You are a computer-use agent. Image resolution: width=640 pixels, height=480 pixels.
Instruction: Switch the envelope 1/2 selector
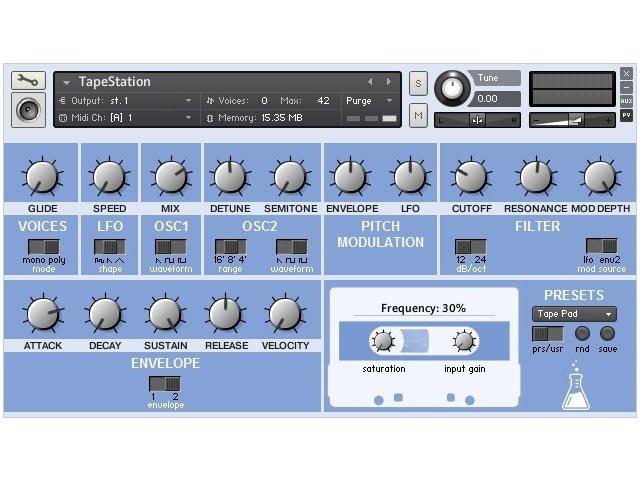(x=165, y=383)
